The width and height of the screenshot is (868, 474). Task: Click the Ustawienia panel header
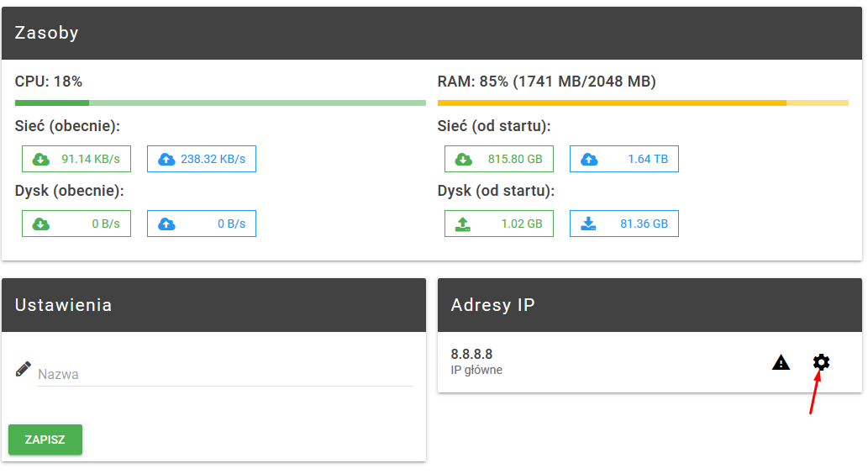[x=213, y=305]
